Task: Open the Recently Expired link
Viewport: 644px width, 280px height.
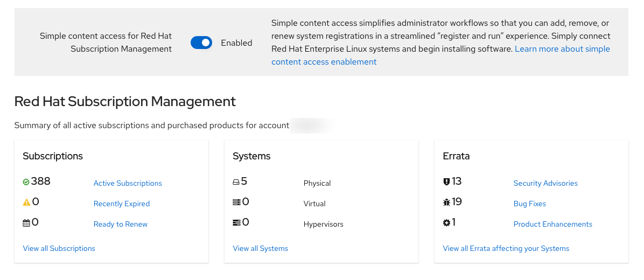Action: (122, 204)
